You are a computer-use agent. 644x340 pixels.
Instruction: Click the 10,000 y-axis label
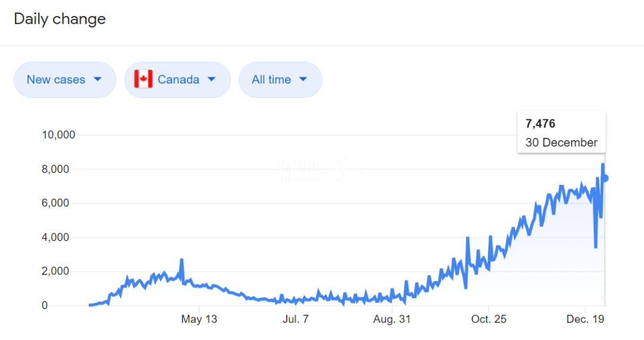tap(58, 135)
